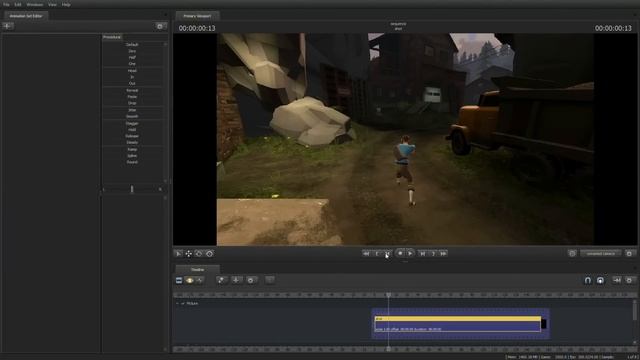Viewport: 640px width, 360px height.
Task: Open the Windows menu
Action: (x=35, y=4)
